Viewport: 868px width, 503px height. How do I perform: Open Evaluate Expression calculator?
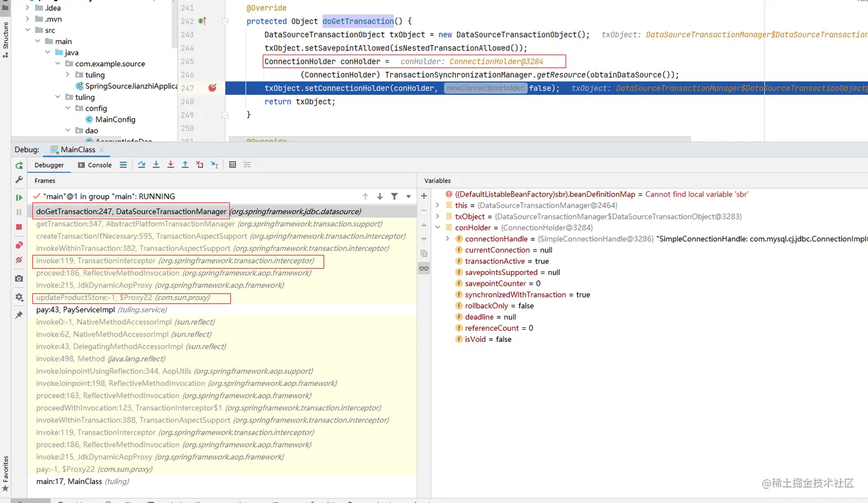232,165
